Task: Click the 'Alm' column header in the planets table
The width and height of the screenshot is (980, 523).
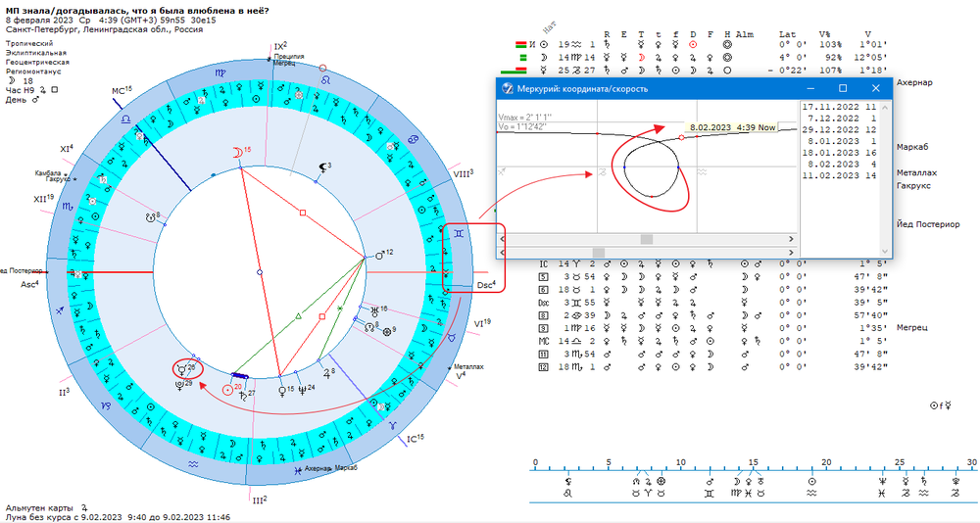Action: 745,34
